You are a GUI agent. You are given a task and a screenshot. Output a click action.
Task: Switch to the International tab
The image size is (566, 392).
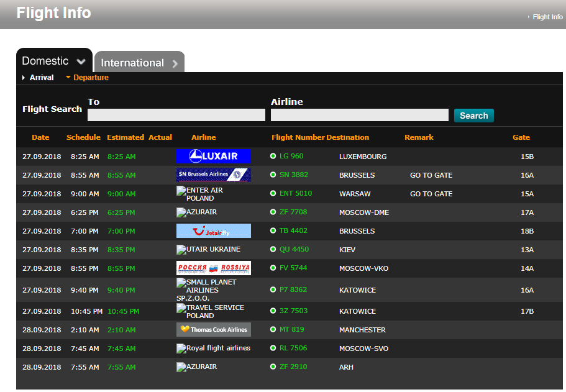click(139, 63)
